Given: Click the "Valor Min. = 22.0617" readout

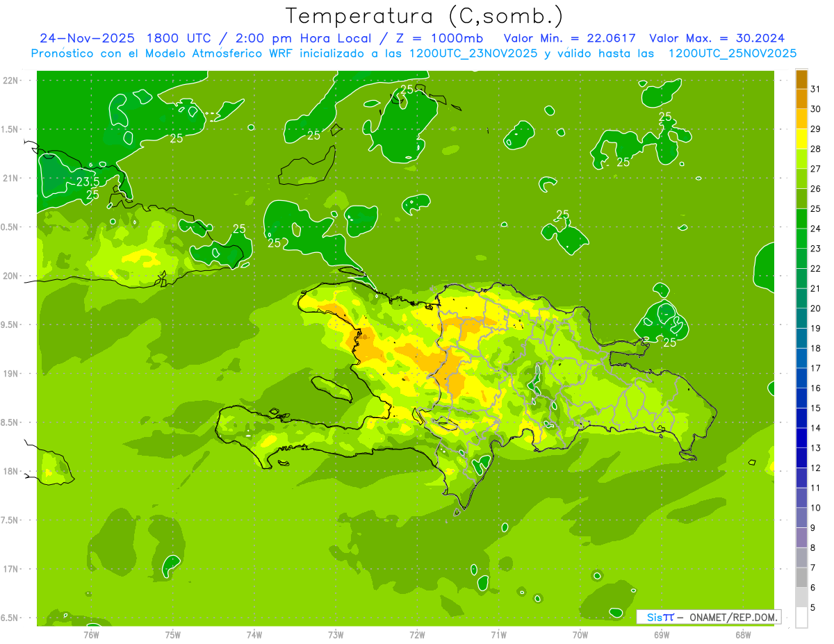Looking at the screenshot, I should pos(570,38).
